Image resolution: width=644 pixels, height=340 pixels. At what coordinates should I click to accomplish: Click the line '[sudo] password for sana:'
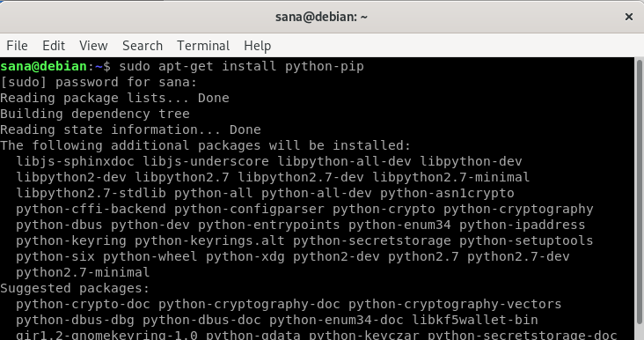(99, 82)
